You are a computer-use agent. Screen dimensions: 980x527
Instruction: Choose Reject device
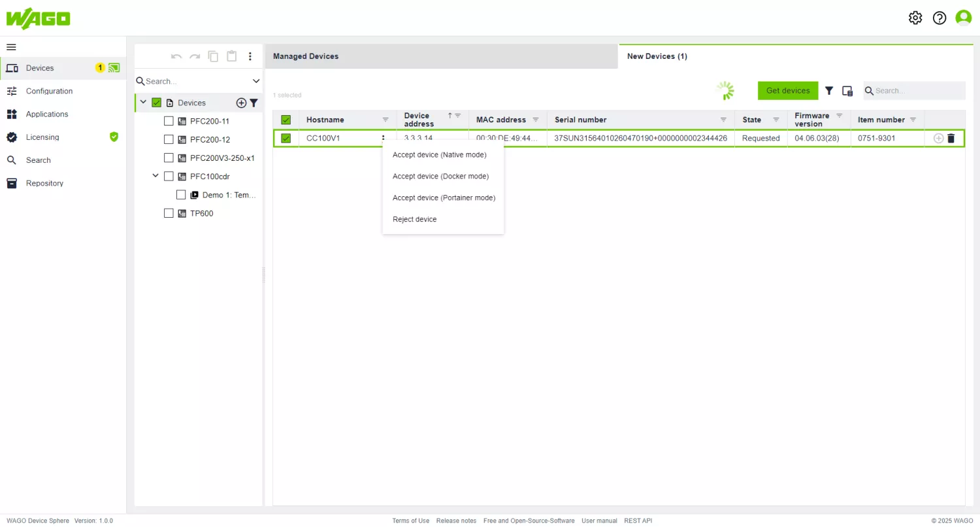[x=443, y=219]
